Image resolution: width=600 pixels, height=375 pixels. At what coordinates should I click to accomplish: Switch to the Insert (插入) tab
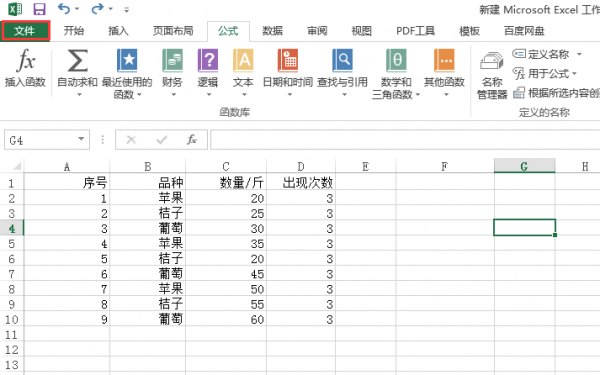pos(118,31)
